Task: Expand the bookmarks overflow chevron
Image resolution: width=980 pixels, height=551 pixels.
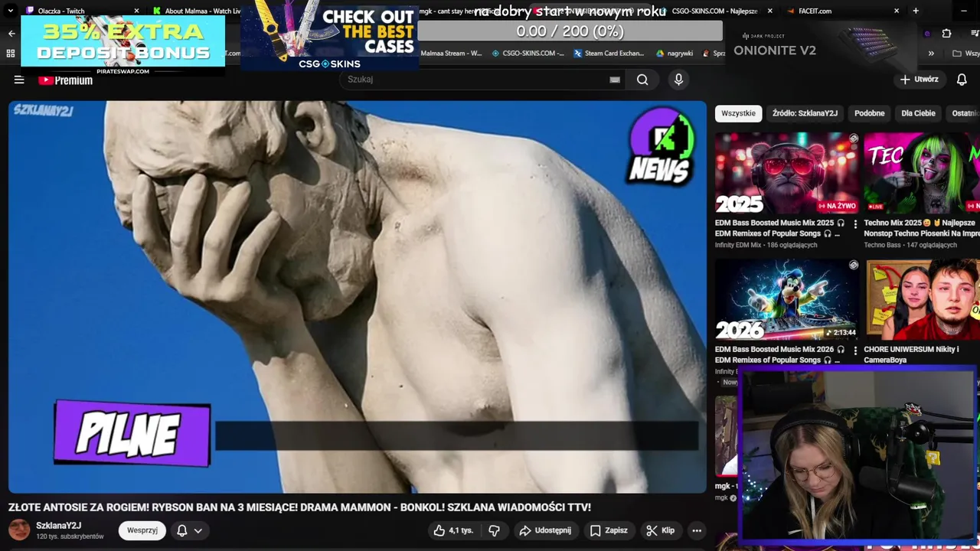Action: [x=931, y=54]
